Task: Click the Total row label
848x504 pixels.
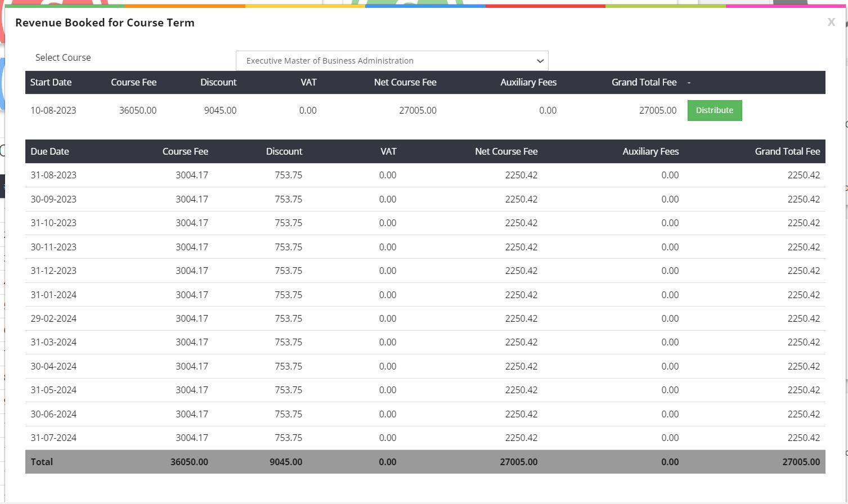Action: click(x=42, y=462)
